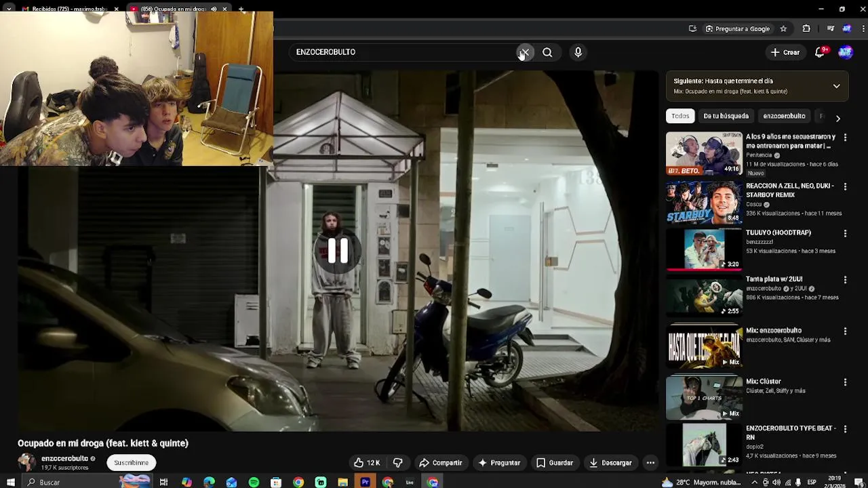
Task: Open Spotify from taskbar
Action: click(254, 482)
